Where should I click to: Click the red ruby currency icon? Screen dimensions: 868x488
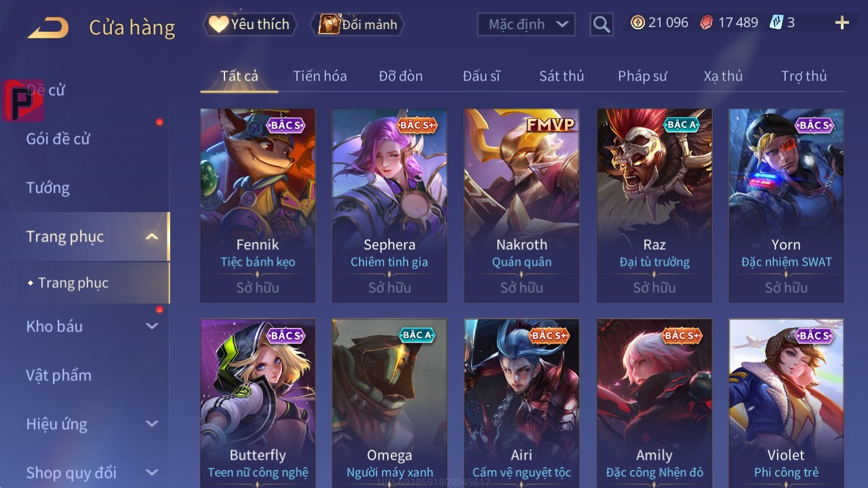707,22
